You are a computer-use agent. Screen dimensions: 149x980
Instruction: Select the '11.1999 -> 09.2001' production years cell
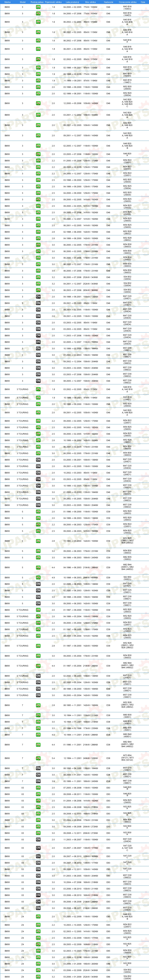coord(72,81)
